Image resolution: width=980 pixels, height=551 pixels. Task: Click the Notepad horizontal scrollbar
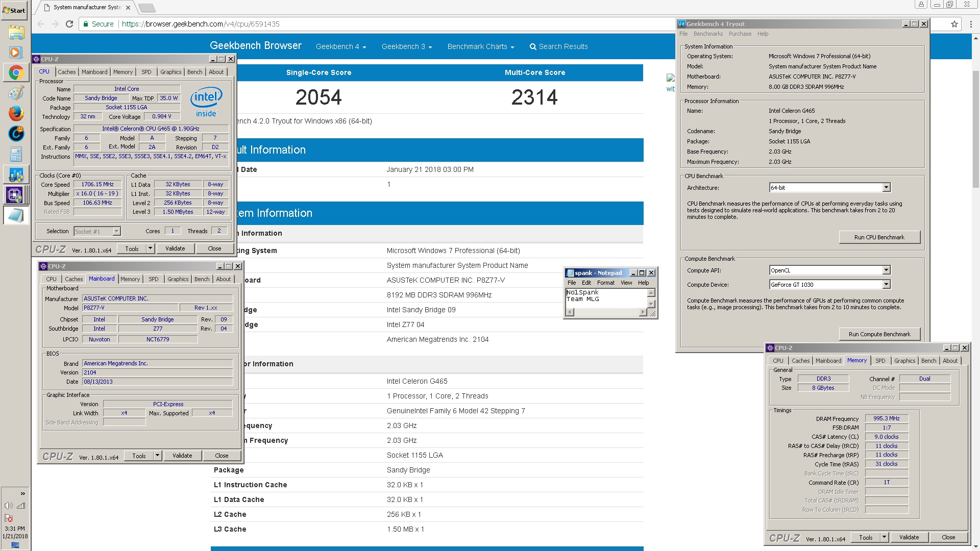(x=606, y=312)
